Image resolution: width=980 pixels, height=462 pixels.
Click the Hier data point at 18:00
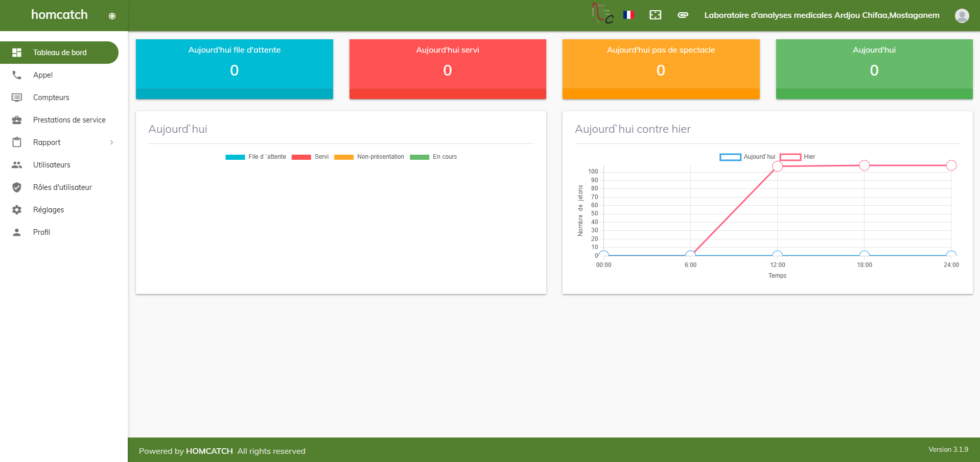[x=864, y=165]
